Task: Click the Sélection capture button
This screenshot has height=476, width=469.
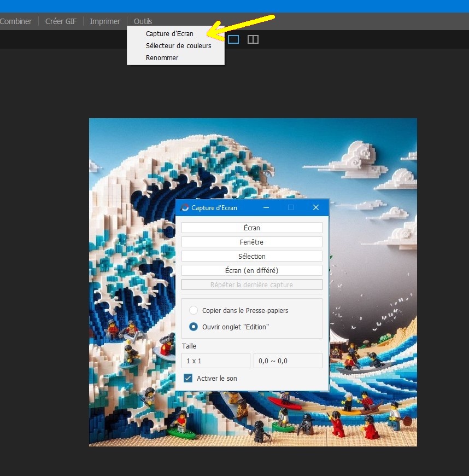Action: (252, 256)
